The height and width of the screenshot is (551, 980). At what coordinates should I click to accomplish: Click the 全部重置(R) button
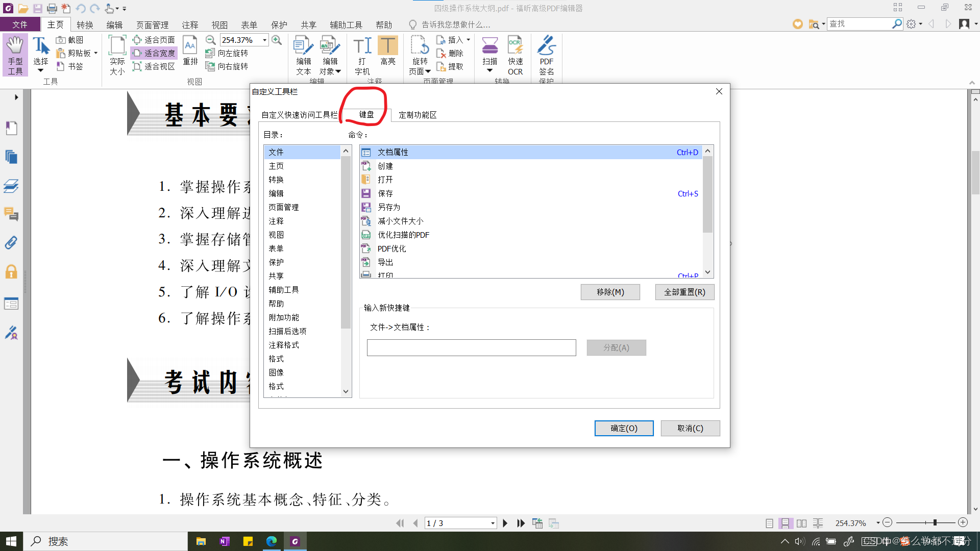tap(684, 292)
